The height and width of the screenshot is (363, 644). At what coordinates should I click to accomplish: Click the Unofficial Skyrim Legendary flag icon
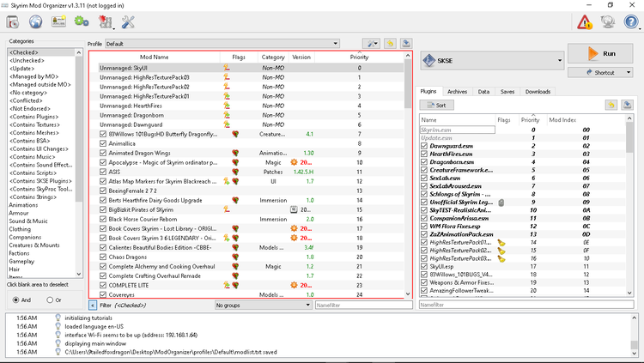501,203
